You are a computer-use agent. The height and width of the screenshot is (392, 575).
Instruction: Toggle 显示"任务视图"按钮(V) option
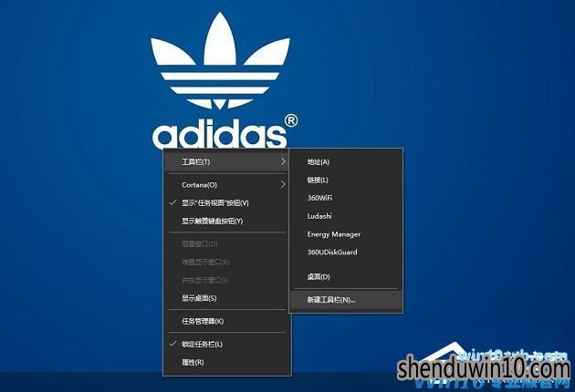(x=226, y=202)
